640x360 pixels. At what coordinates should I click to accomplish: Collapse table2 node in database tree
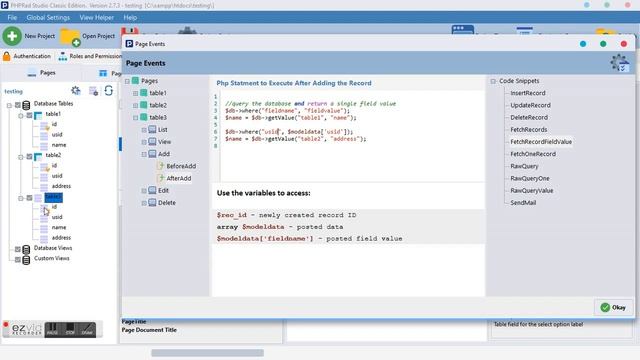21,157
